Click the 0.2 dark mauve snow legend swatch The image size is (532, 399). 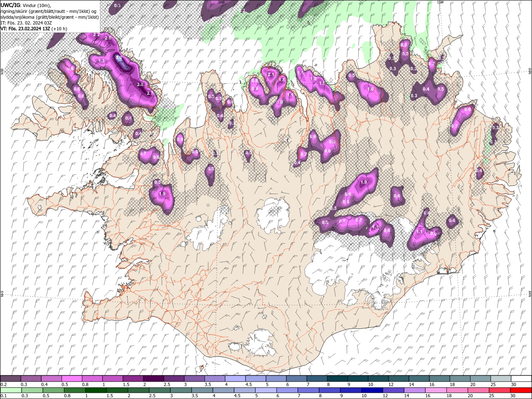click(10, 378)
